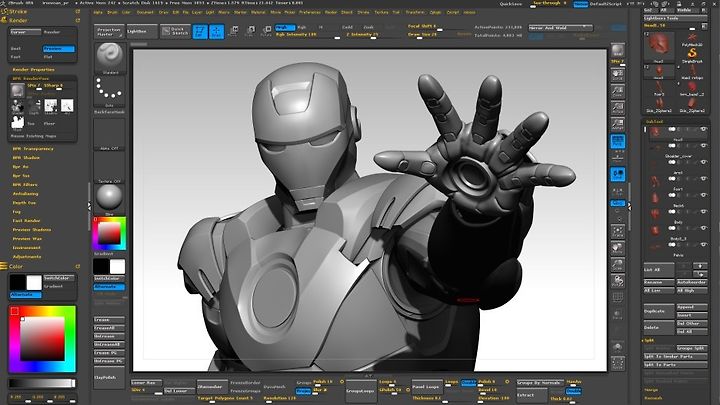Click the QuickSave button
Screen dimensions: 720x405
[x=512, y=4]
